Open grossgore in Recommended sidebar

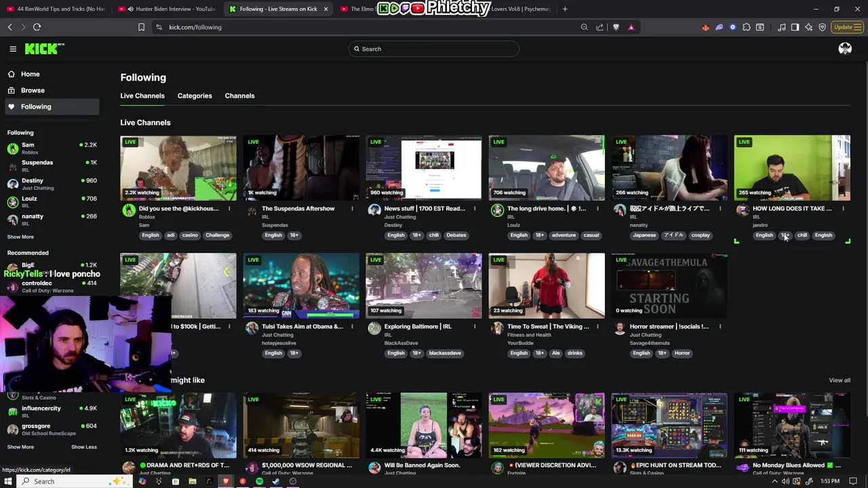(52, 429)
